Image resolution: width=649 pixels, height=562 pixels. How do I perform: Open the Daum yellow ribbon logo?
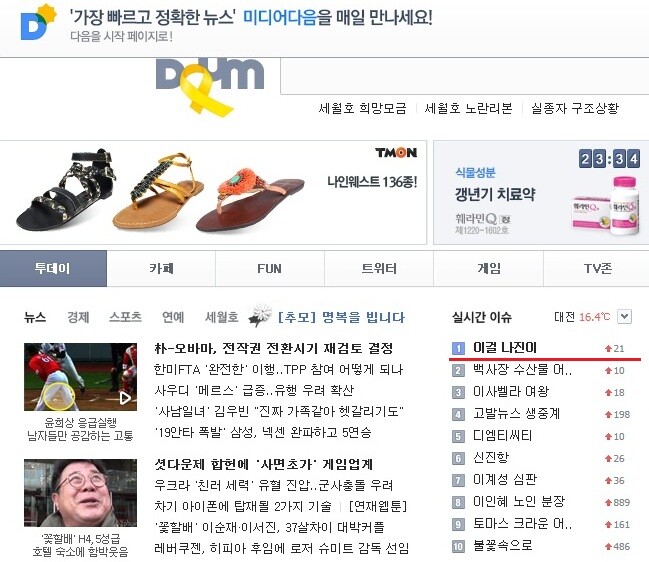209,86
